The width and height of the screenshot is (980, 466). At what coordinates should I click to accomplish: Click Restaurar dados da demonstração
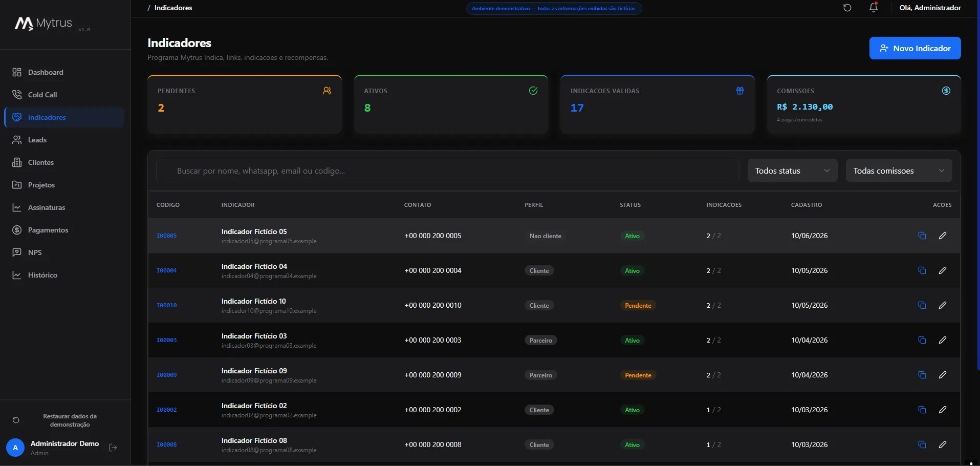tap(64, 420)
